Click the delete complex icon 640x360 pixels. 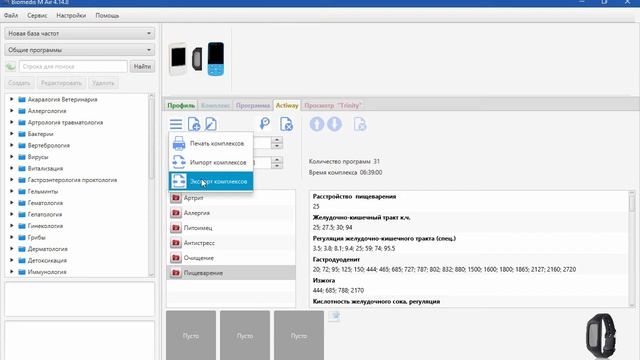pyautogui.click(x=286, y=124)
